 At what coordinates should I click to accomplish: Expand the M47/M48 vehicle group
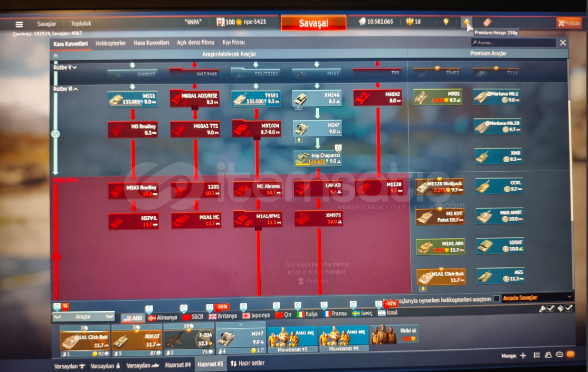click(194, 73)
